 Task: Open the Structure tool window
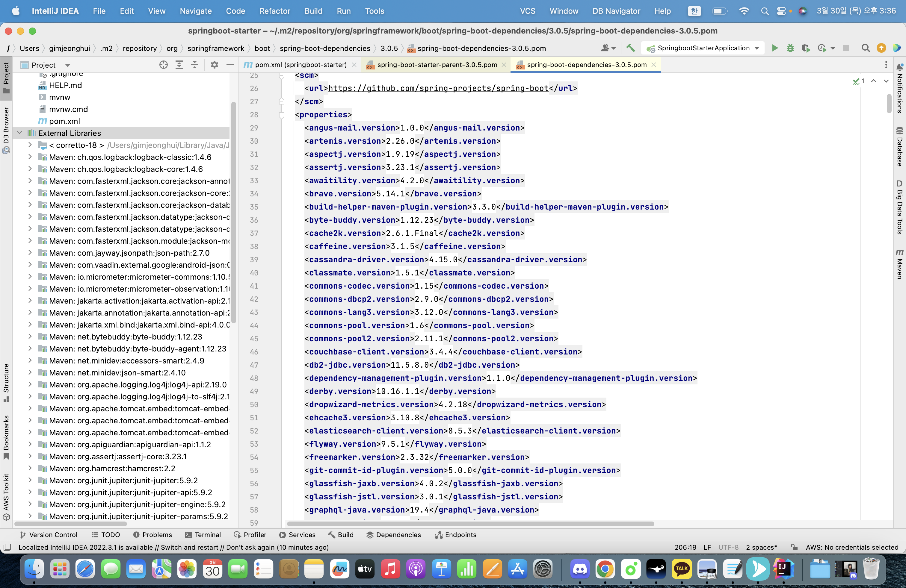(x=6, y=383)
